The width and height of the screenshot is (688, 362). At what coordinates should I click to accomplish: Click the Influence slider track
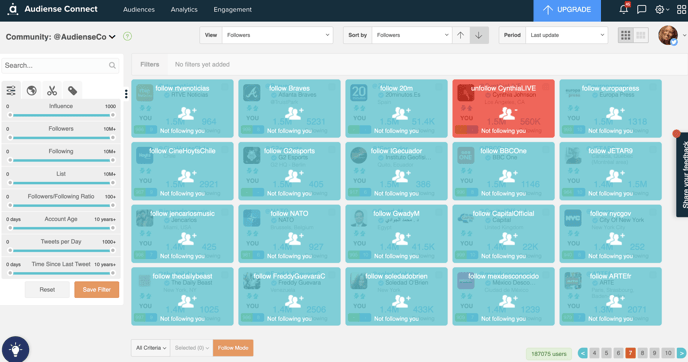(x=61, y=115)
